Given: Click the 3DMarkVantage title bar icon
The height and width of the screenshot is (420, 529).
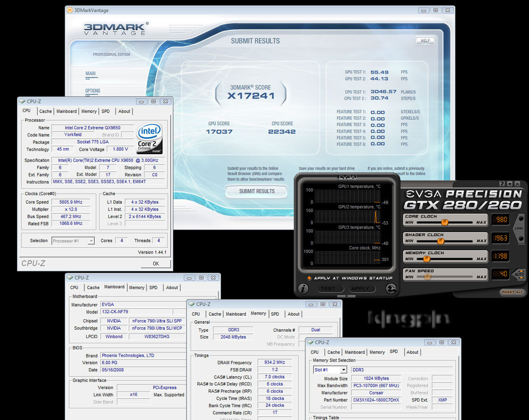Looking at the screenshot, I should pos(70,10).
